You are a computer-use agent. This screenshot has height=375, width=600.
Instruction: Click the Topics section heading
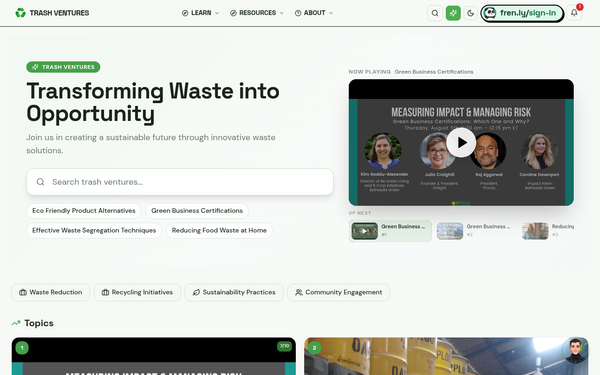[x=39, y=323]
